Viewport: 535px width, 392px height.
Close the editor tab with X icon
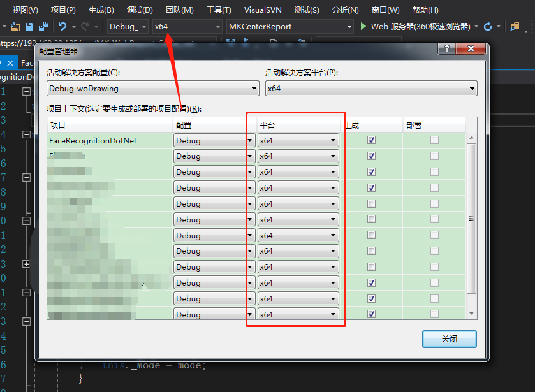pos(10,62)
